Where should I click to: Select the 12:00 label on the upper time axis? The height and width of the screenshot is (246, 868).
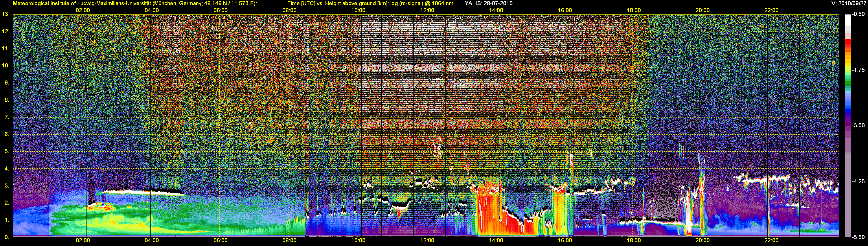click(x=427, y=10)
